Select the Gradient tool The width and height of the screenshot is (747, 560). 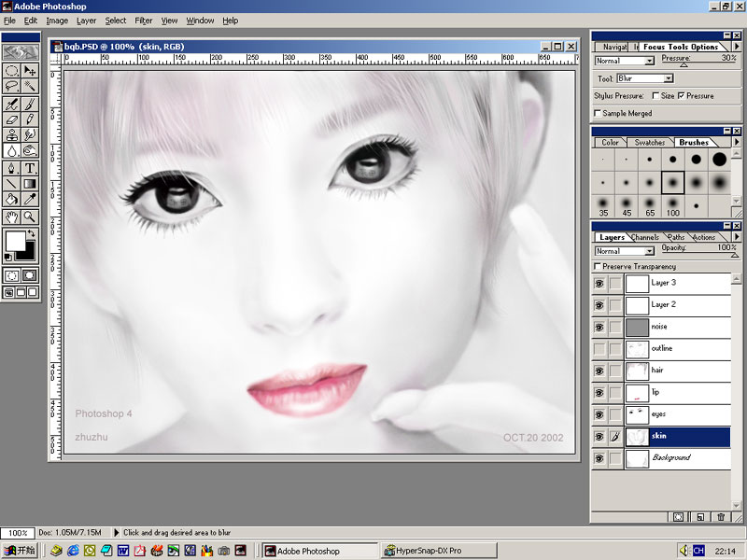point(30,183)
